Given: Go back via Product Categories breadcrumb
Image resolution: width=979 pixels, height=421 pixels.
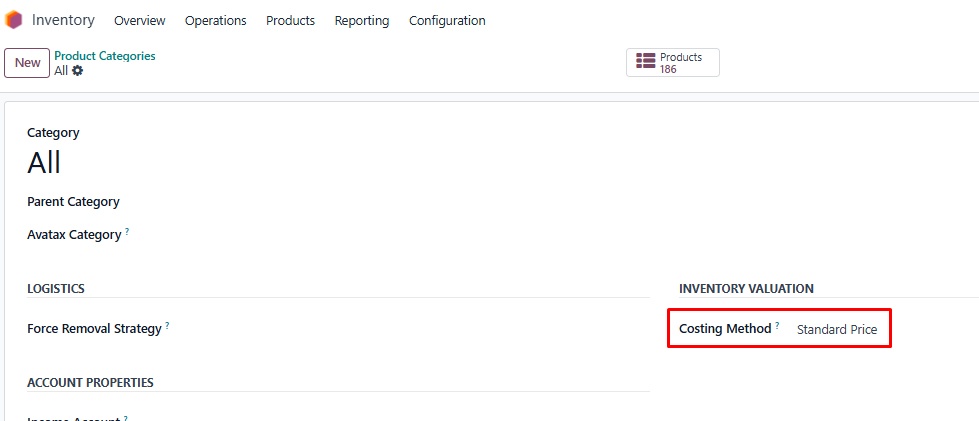Looking at the screenshot, I should coord(105,56).
